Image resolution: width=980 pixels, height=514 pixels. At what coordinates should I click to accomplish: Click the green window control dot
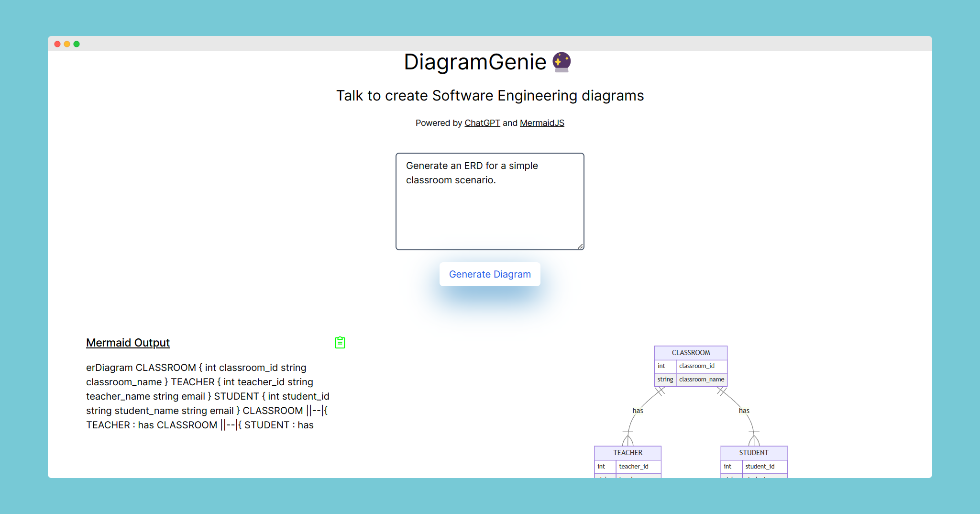point(77,44)
